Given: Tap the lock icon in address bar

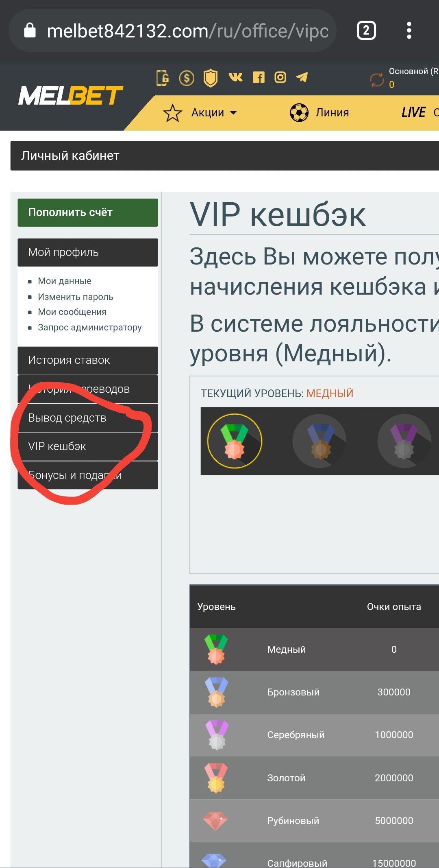Looking at the screenshot, I should coord(30,30).
